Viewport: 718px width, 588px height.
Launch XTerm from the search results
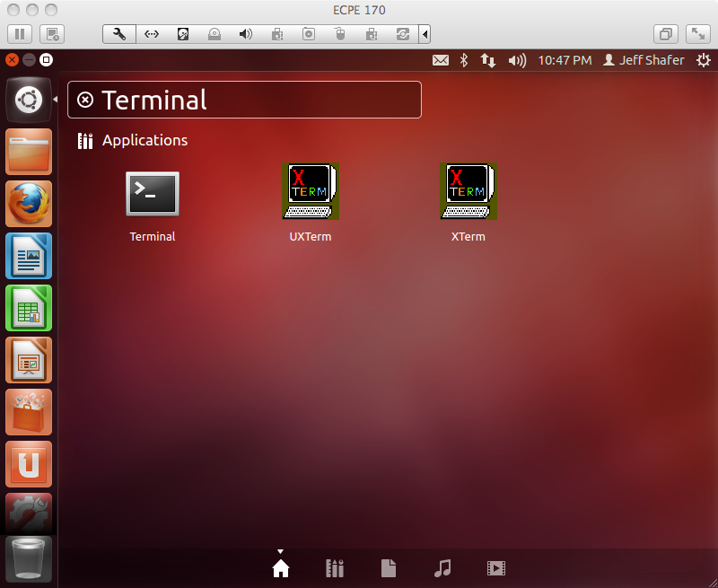pos(468,191)
